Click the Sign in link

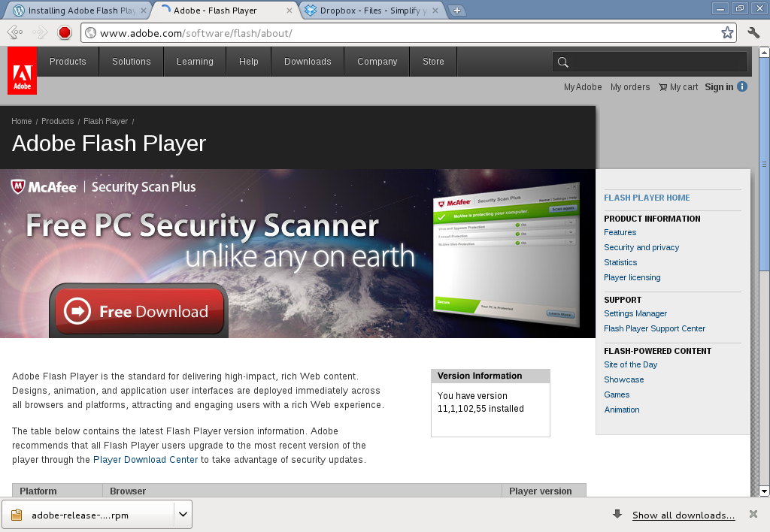[719, 87]
